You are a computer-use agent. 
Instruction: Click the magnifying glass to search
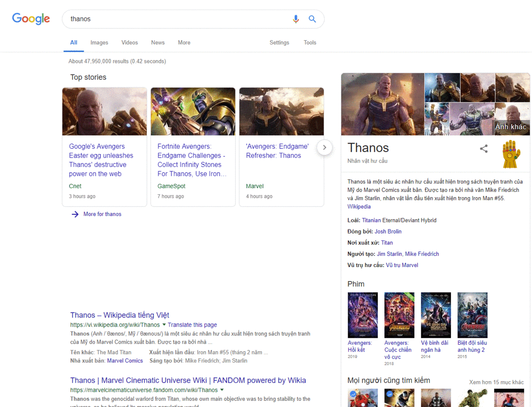coord(312,19)
